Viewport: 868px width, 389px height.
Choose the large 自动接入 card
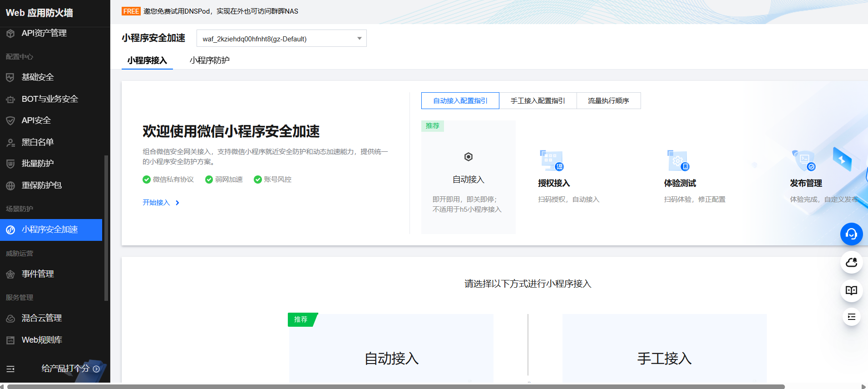(391, 348)
